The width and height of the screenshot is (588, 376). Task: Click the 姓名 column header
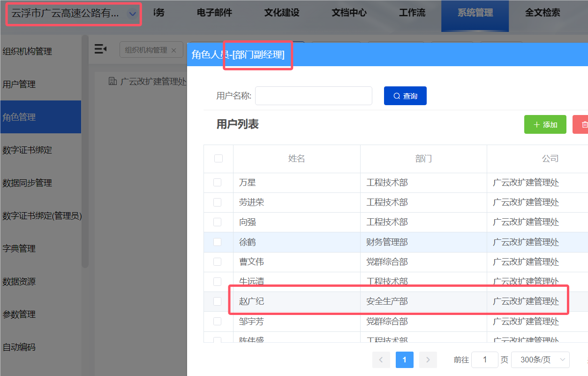pos(297,159)
